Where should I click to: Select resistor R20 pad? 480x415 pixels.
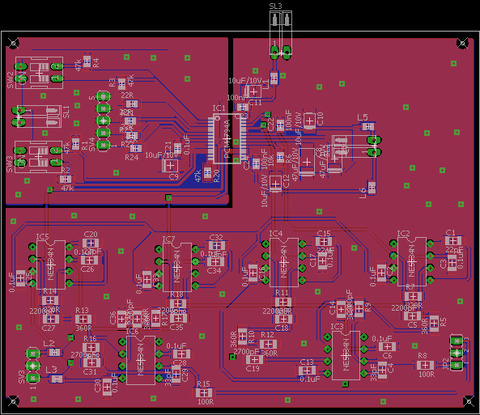(x=207, y=173)
